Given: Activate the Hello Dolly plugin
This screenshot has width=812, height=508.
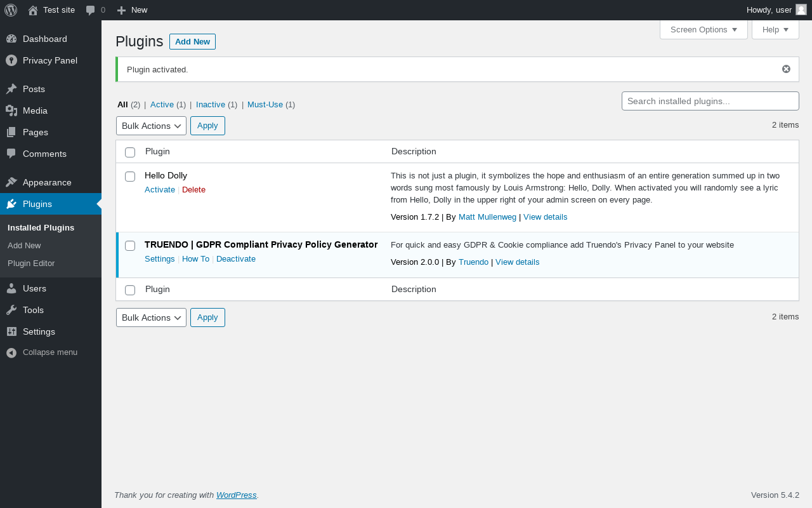Looking at the screenshot, I should (160, 189).
